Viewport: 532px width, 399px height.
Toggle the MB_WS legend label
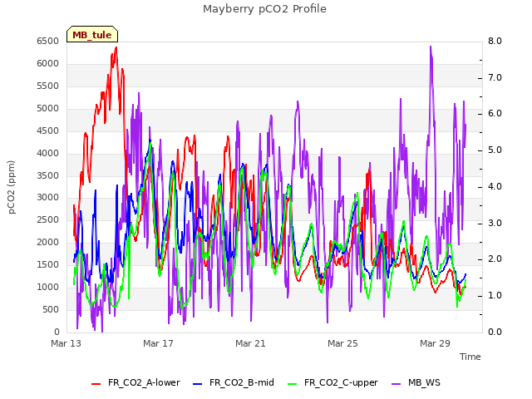tap(424, 382)
